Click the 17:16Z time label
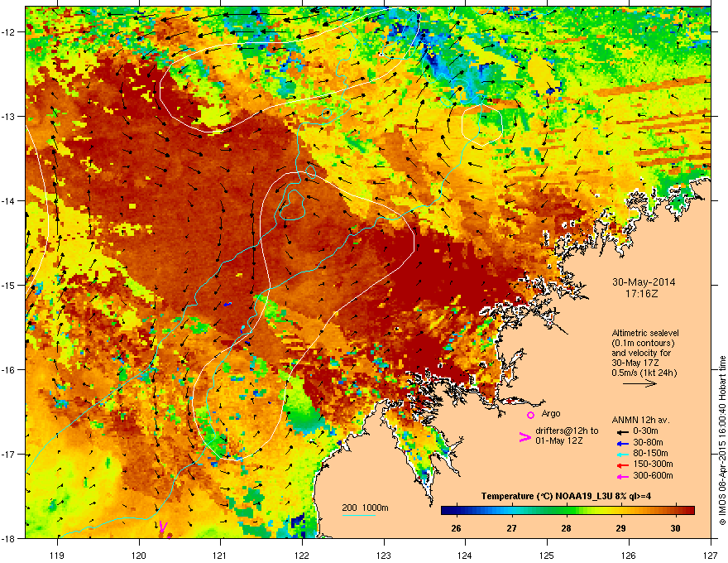The width and height of the screenshot is (728, 563). 644,294
